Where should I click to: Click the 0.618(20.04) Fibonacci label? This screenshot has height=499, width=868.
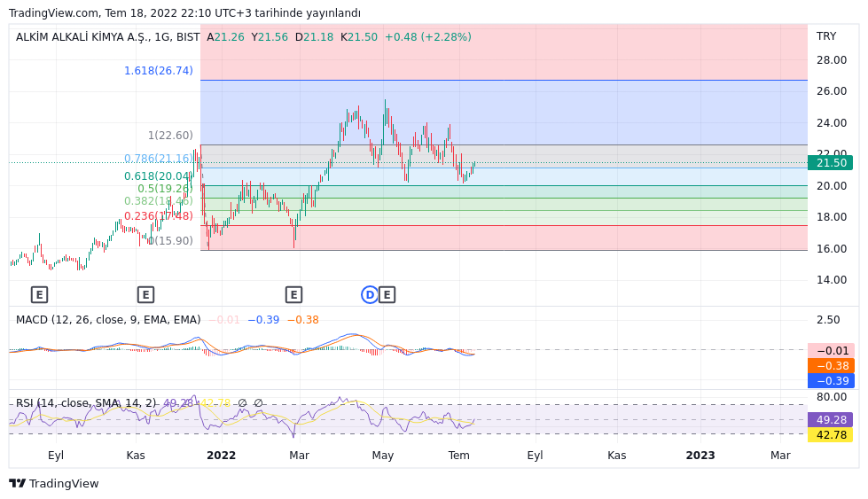tap(159, 175)
